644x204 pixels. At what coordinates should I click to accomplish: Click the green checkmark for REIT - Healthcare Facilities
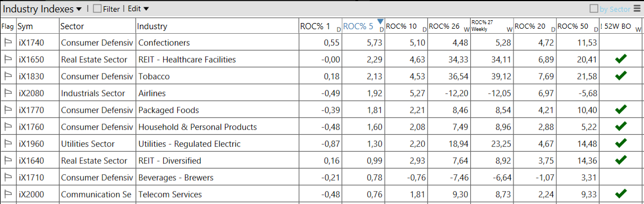pos(620,60)
